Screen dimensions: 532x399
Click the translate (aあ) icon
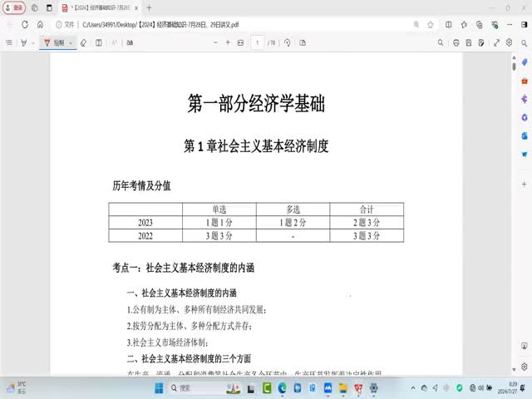coord(130,42)
